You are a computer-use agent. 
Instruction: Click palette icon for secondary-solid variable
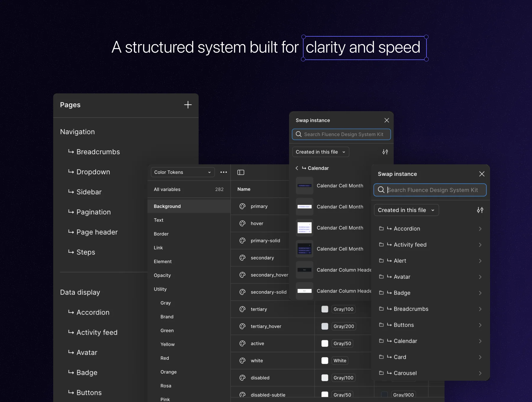click(243, 292)
